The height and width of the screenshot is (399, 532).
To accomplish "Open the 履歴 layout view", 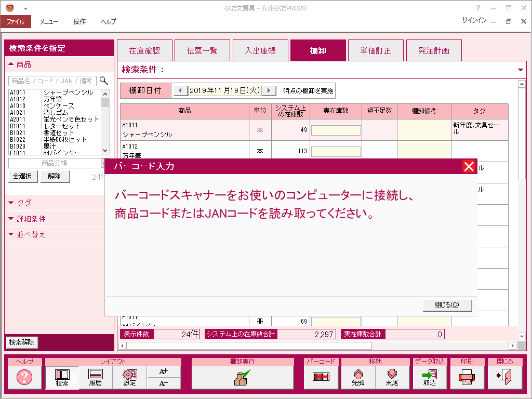I will 96,377.
